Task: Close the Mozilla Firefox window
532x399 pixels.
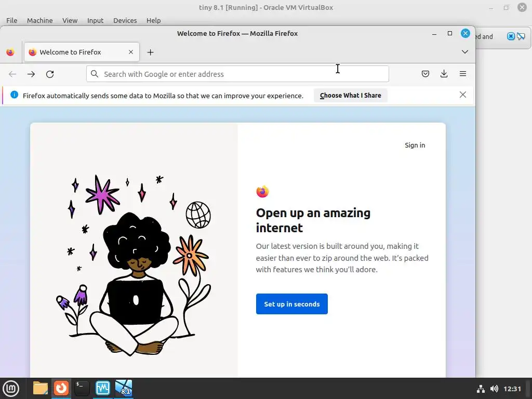Action: [465, 33]
